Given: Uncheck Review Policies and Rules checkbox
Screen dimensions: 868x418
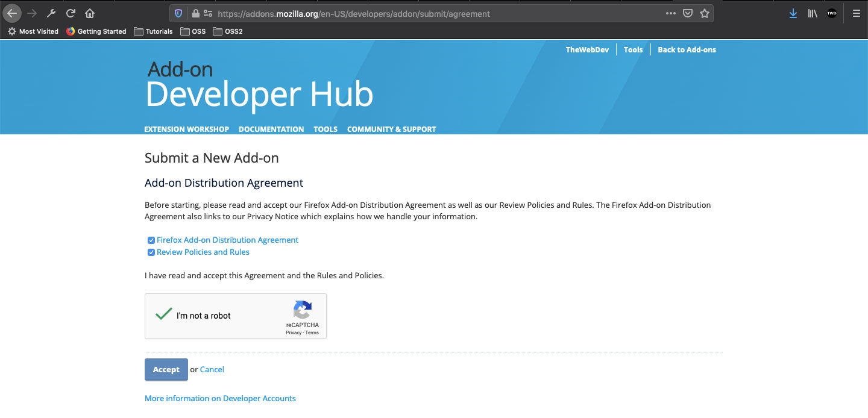Looking at the screenshot, I should pyautogui.click(x=151, y=252).
